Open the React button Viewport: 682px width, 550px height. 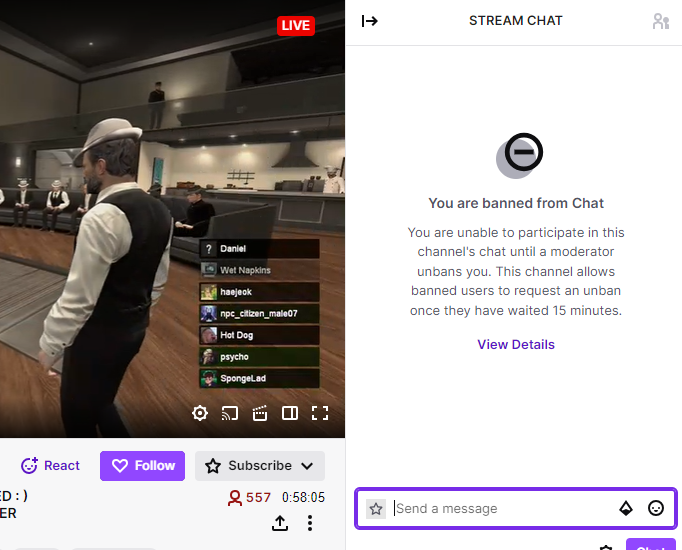tap(50, 466)
